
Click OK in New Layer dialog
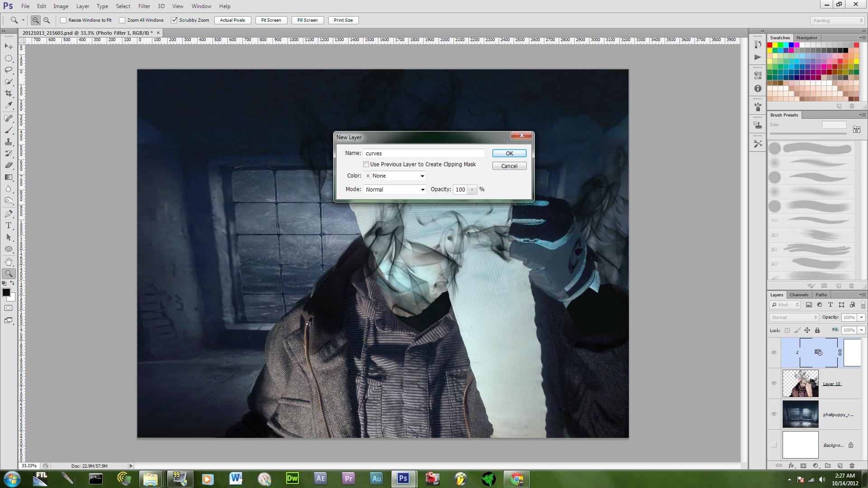click(x=509, y=154)
